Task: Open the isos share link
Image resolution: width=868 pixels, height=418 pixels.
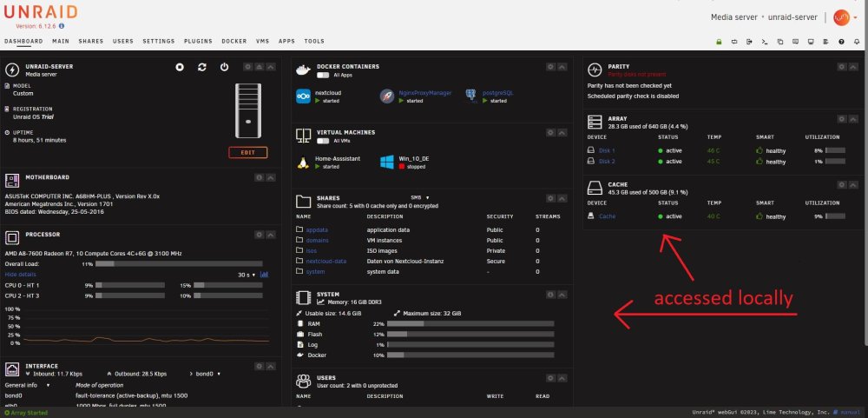Action: tap(312, 251)
